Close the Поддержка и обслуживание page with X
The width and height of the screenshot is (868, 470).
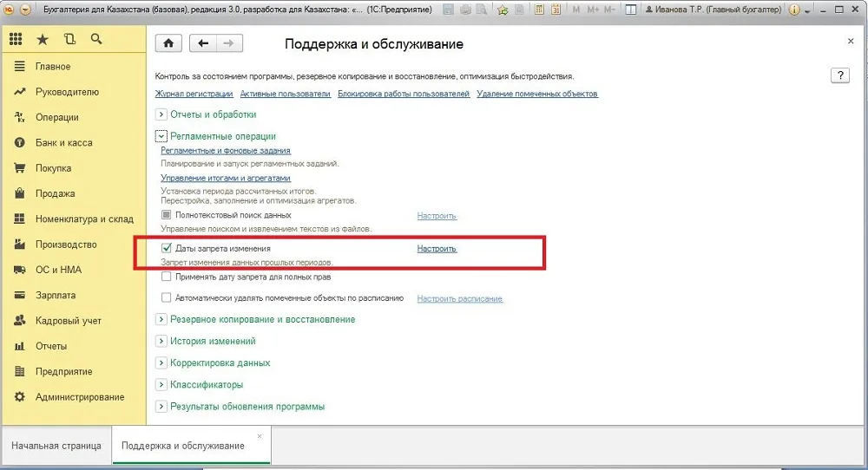click(x=851, y=41)
